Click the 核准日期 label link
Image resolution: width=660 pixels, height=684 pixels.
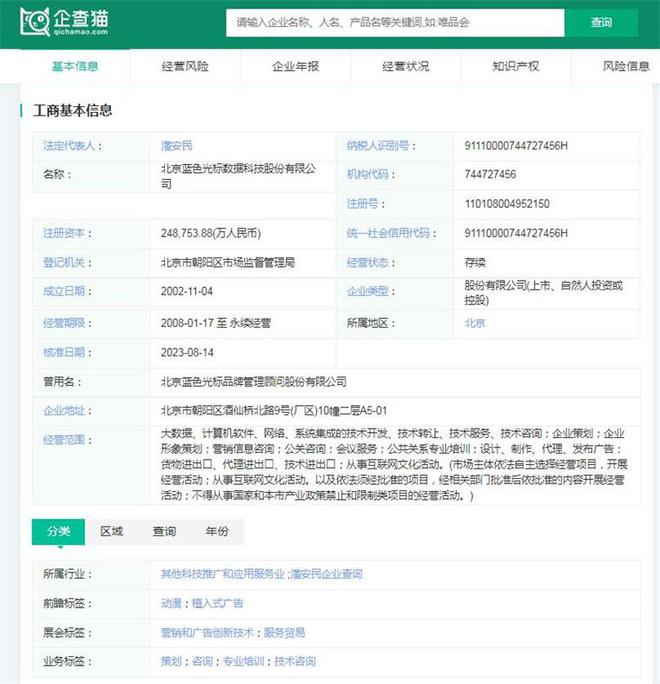pos(64,352)
